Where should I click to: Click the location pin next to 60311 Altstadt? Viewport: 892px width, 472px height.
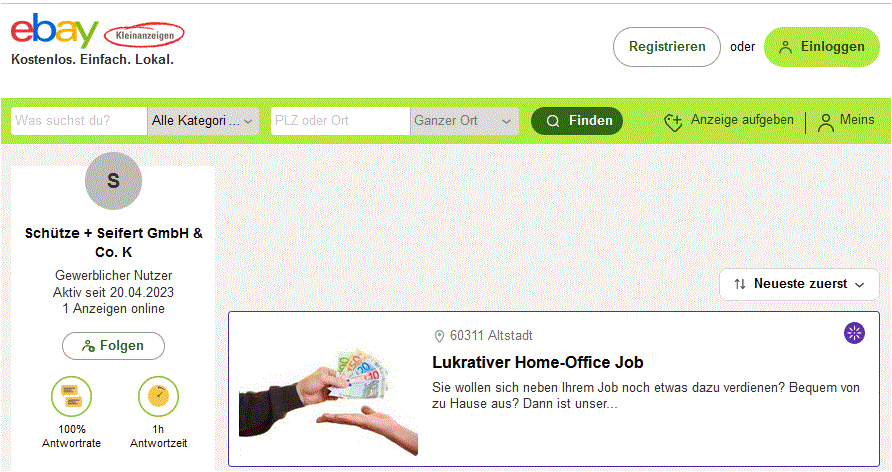point(439,336)
